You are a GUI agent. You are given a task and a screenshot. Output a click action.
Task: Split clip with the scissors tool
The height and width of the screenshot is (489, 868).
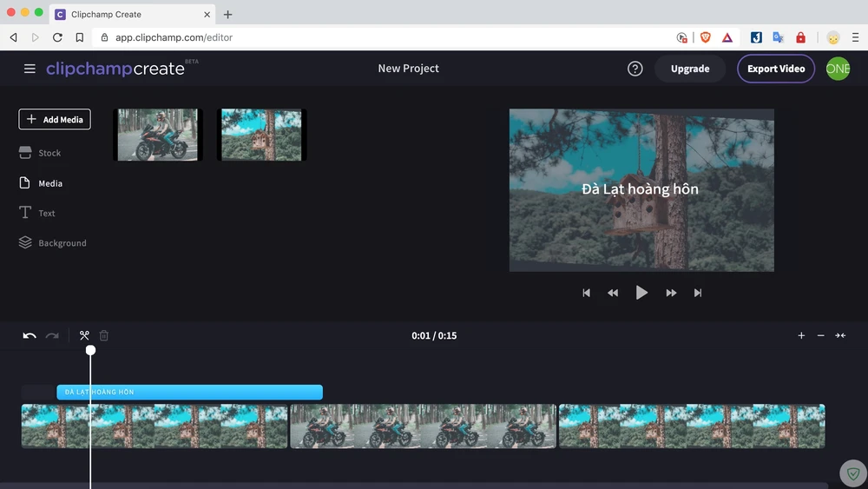click(84, 336)
